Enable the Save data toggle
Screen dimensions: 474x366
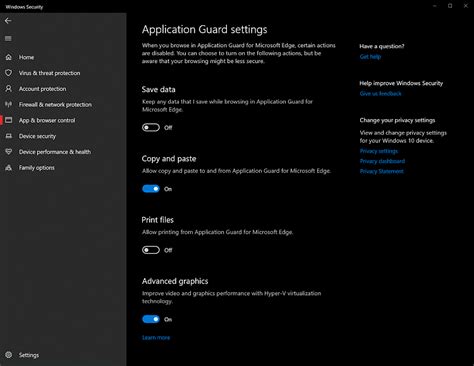151,127
